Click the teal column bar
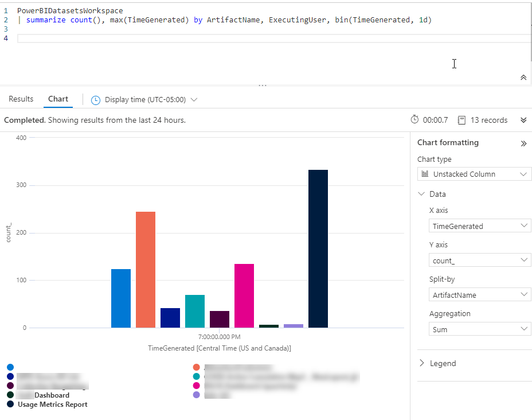 [195, 312]
